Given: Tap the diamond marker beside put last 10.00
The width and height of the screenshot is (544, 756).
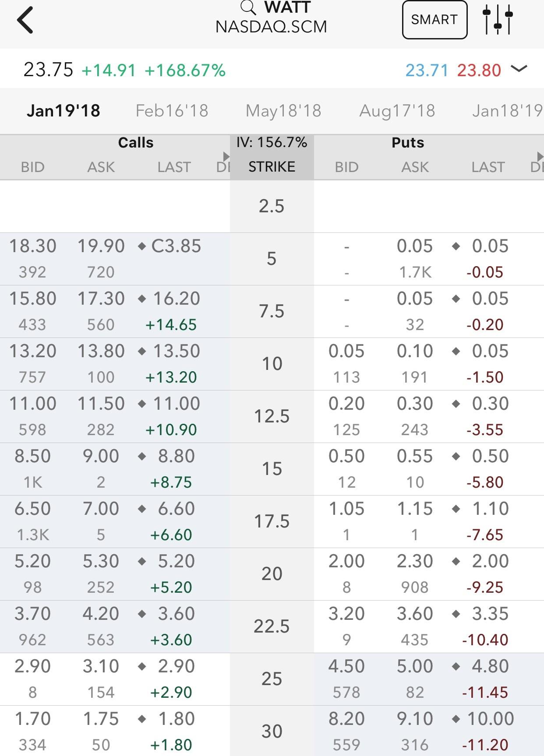Looking at the screenshot, I should (456, 719).
